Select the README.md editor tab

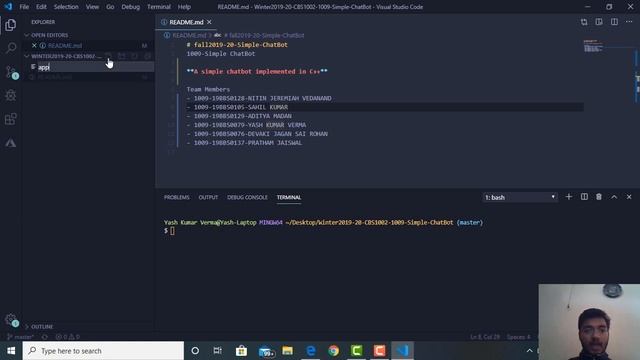pyautogui.click(x=186, y=22)
